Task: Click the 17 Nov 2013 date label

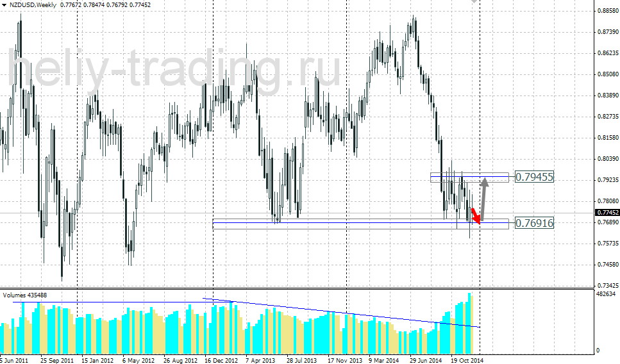Action: [344, 360]
